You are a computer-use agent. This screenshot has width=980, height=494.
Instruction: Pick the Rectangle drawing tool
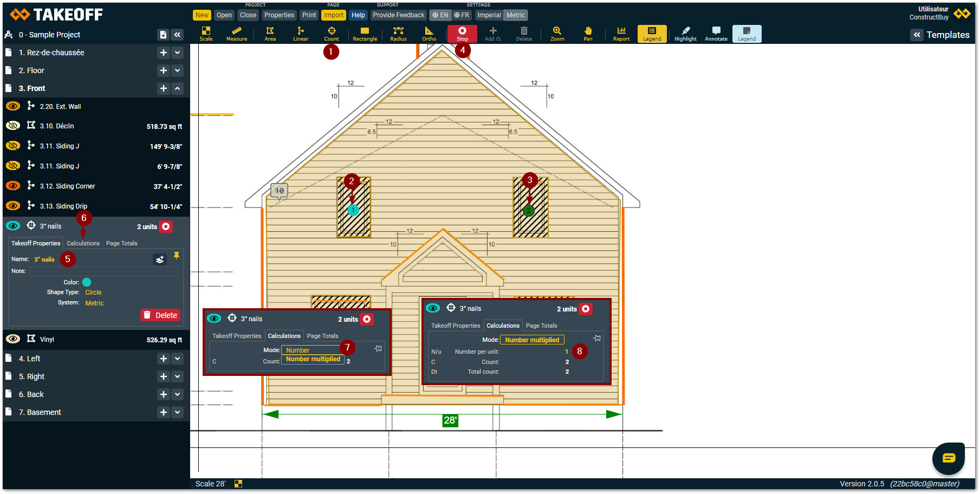pyautogui.click(x=365, y=34)
